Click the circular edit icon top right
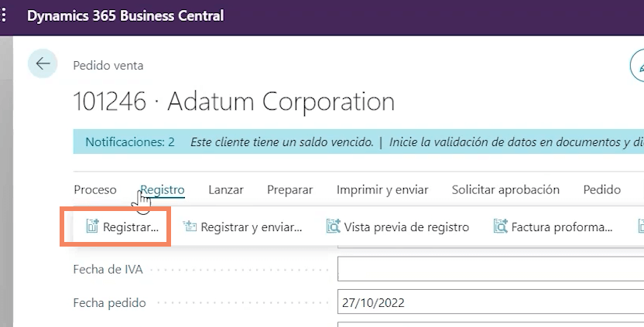 639,66
